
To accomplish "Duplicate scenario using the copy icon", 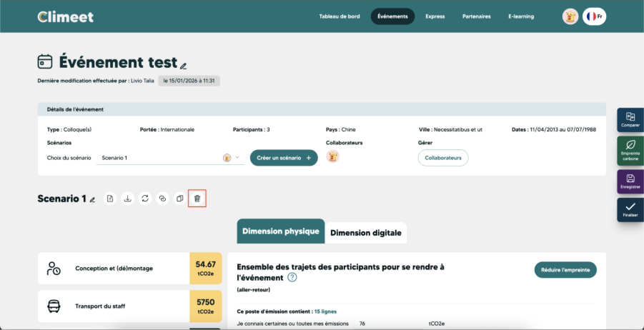I will point(179,199).
